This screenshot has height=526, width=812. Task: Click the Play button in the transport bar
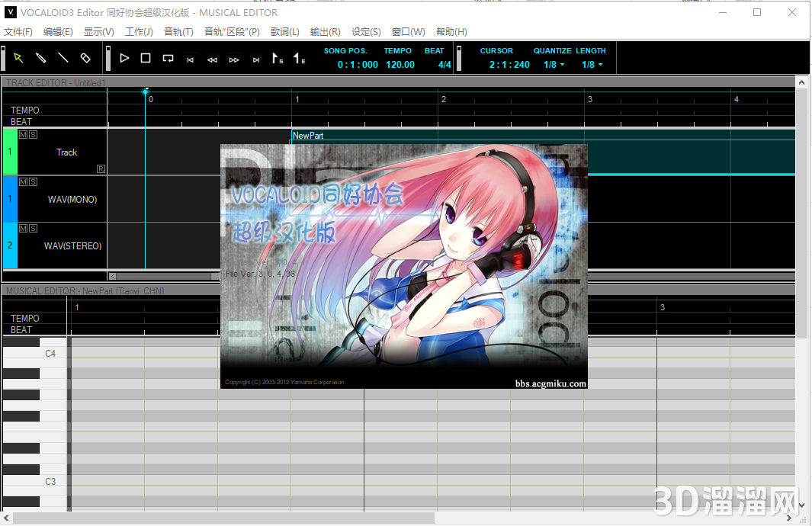tap(124, 58)
